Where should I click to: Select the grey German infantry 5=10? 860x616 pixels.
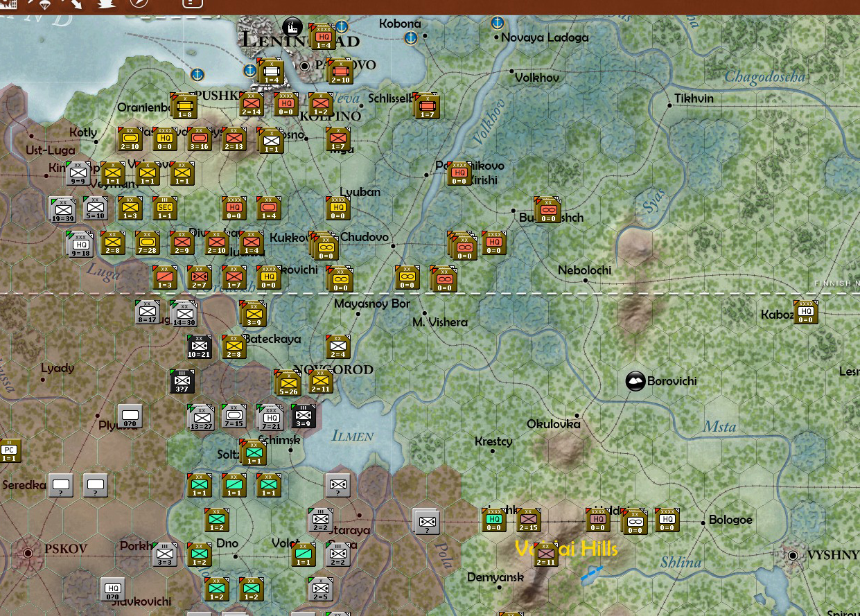(95, 208)
